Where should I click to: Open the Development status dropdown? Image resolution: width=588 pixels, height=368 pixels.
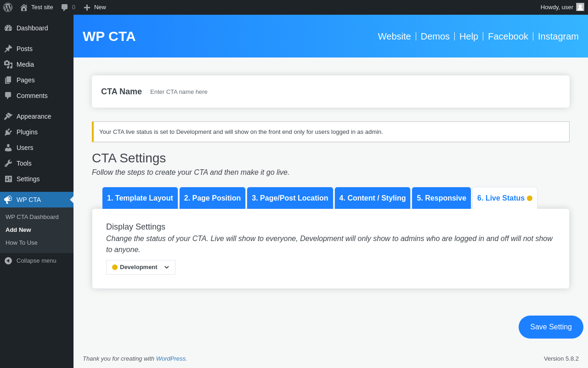(x=141, y=267)
